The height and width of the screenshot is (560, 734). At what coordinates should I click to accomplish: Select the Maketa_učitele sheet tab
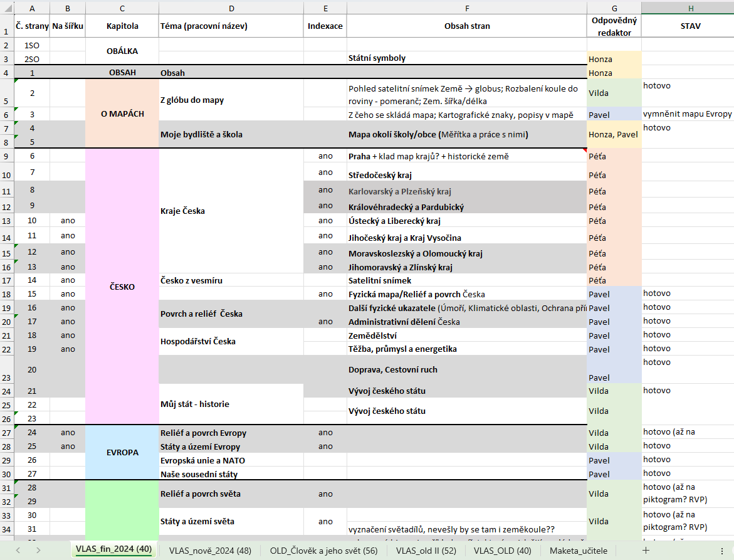(x=579, y=551)
